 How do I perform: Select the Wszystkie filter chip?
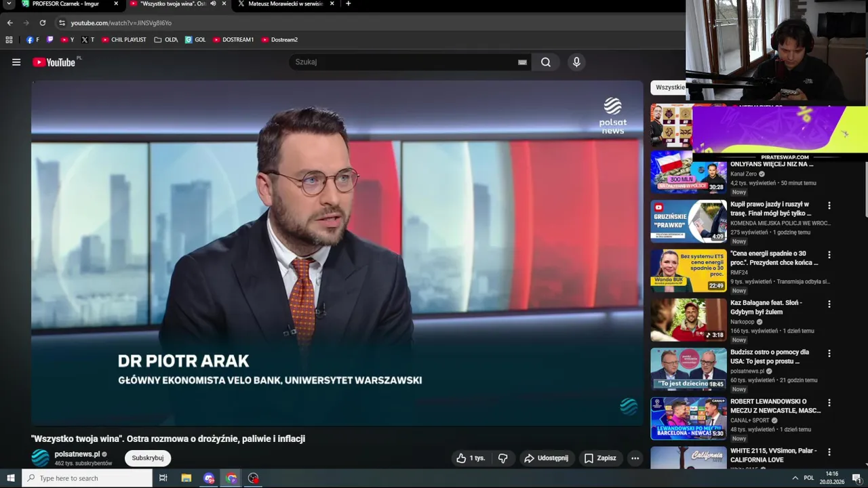(669, 87)
